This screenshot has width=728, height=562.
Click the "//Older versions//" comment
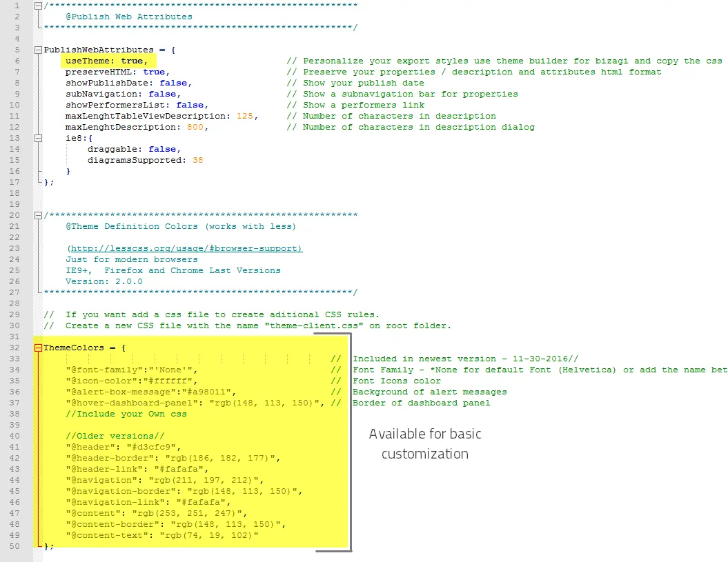(115, 436)
